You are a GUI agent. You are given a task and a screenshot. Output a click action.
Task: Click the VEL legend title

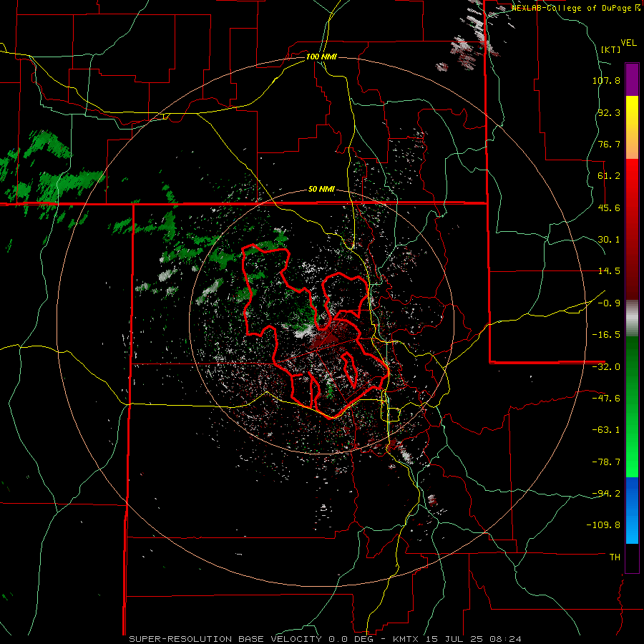628,42
